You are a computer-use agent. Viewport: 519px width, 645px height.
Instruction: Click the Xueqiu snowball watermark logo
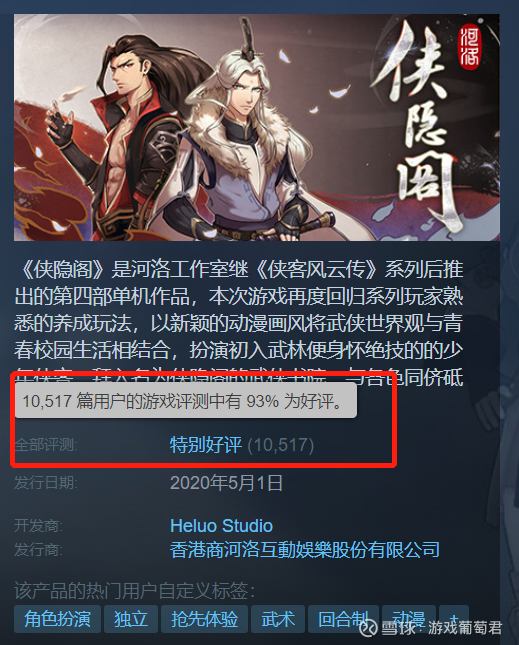[368, 627]
